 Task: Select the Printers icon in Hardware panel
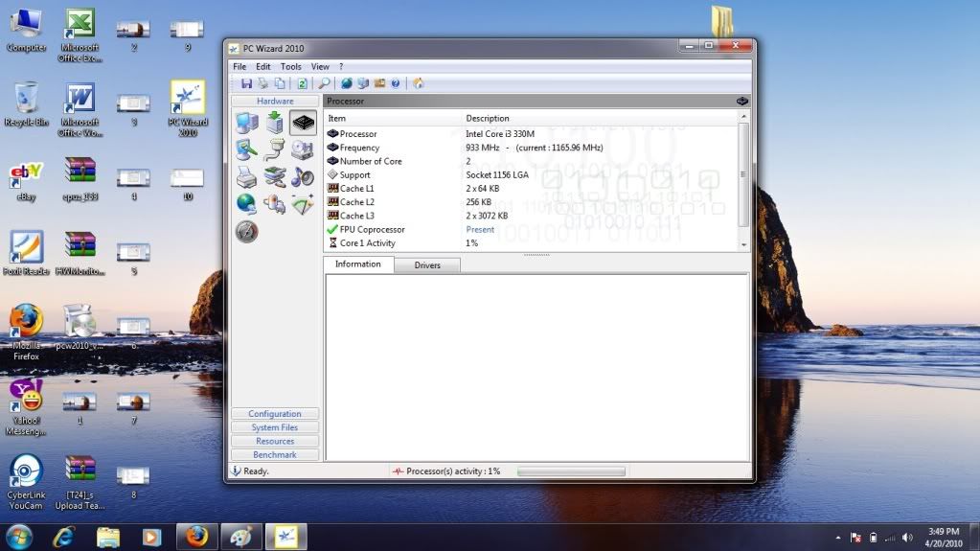pyautogui.click(x=247, y=177)
